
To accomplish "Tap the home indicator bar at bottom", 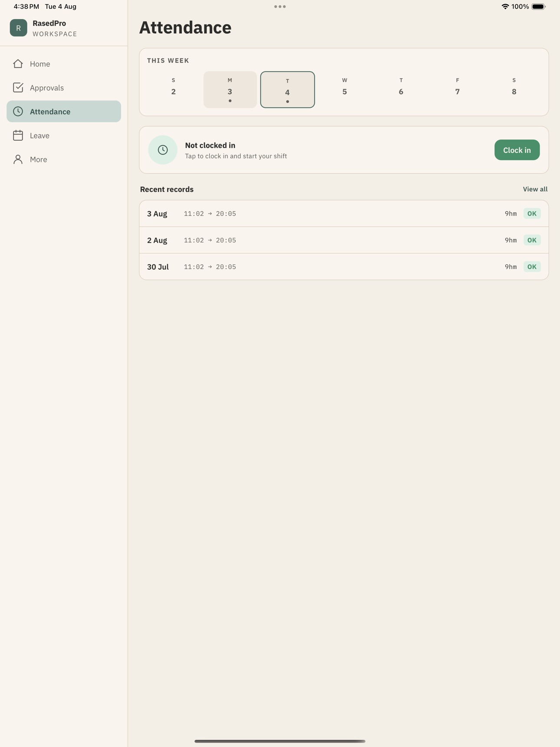I will coord(280,741).
